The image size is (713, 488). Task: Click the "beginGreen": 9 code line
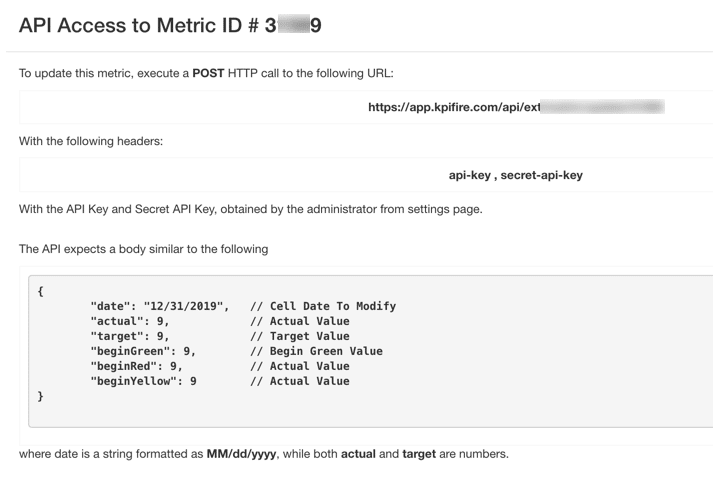[142, 351]
